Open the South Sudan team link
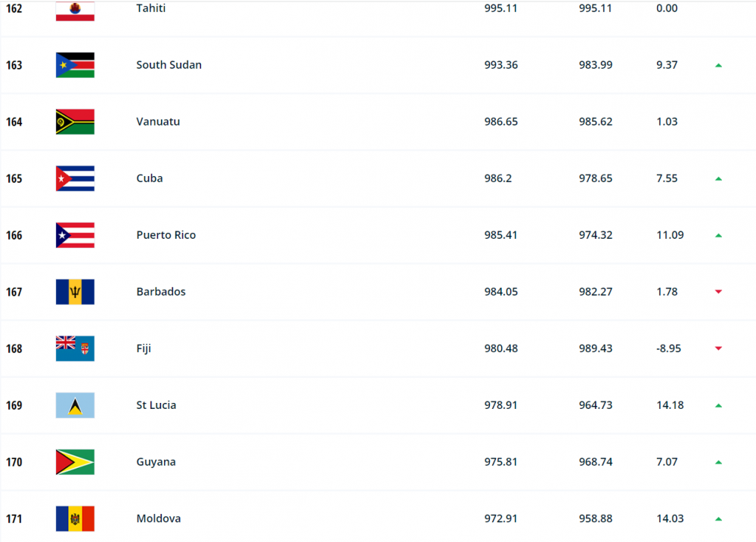 click(169, 65)
